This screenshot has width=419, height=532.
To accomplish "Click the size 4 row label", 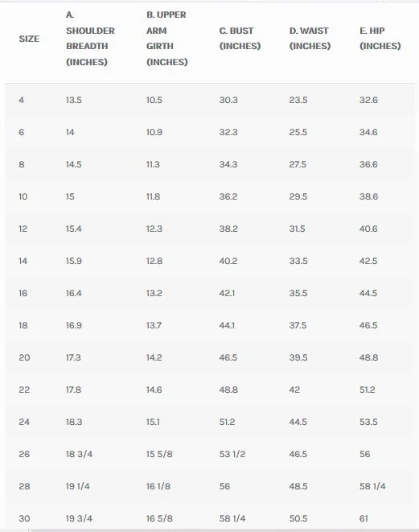I will point(22,100).
